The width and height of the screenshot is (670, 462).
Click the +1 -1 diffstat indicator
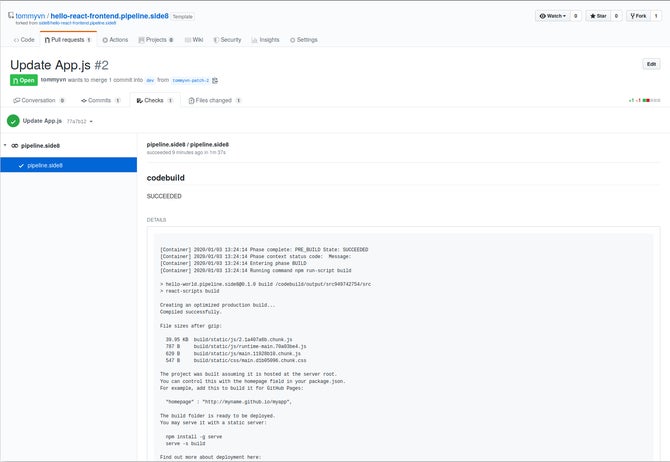point(644,100)
